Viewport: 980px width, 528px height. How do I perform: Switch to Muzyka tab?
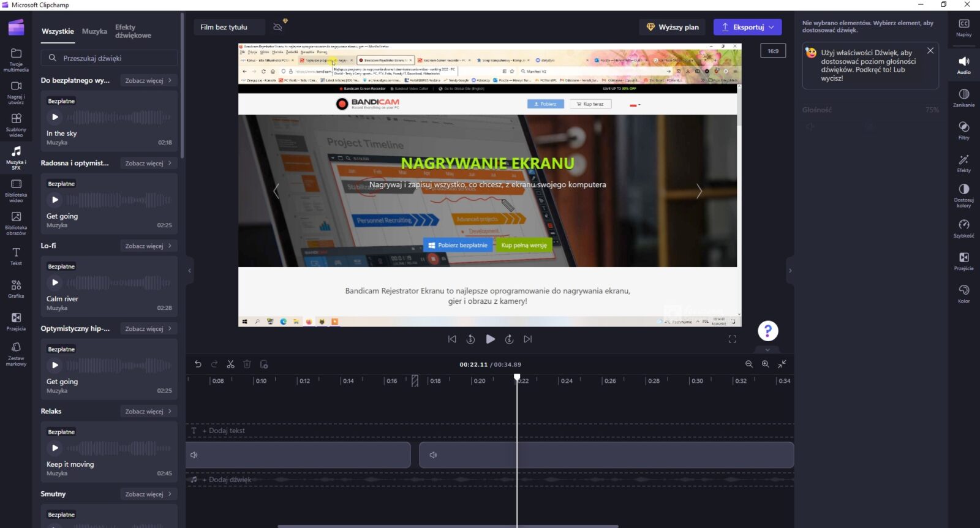[94, 31]
